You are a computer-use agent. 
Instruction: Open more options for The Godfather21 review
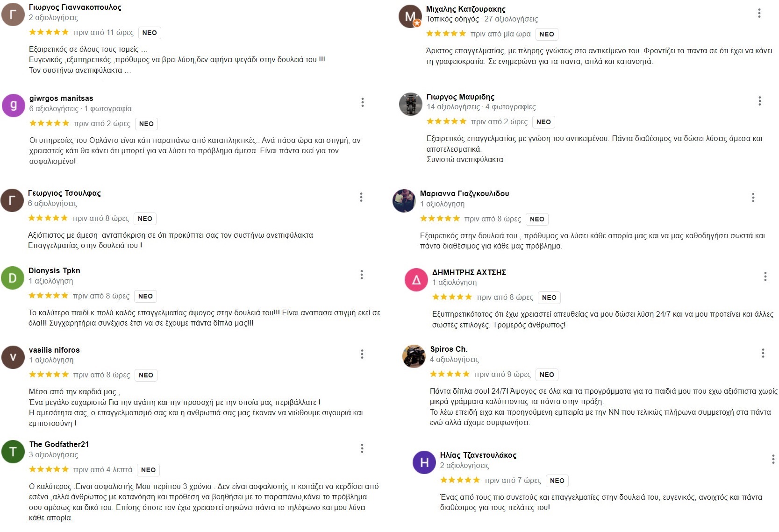click(x=362, y=448)
